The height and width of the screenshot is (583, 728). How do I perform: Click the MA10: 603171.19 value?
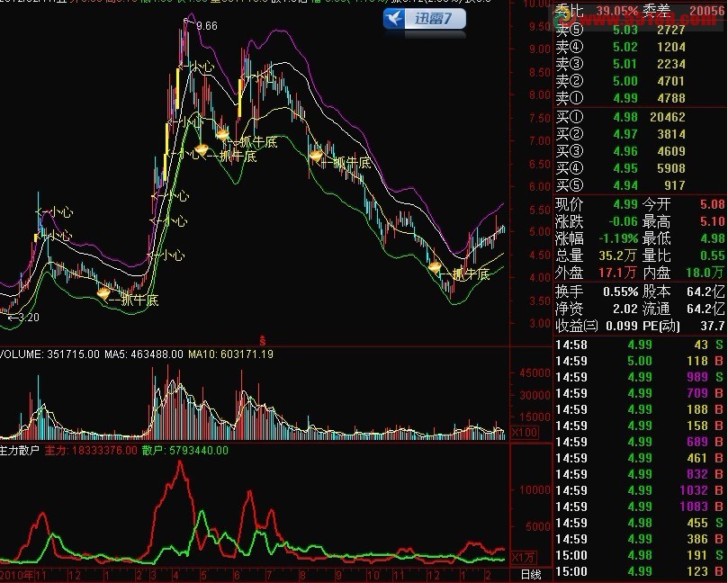point(230,354)
